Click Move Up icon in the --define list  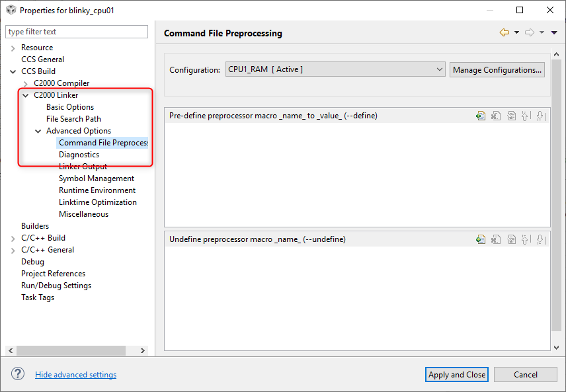[x=526, y=116]
